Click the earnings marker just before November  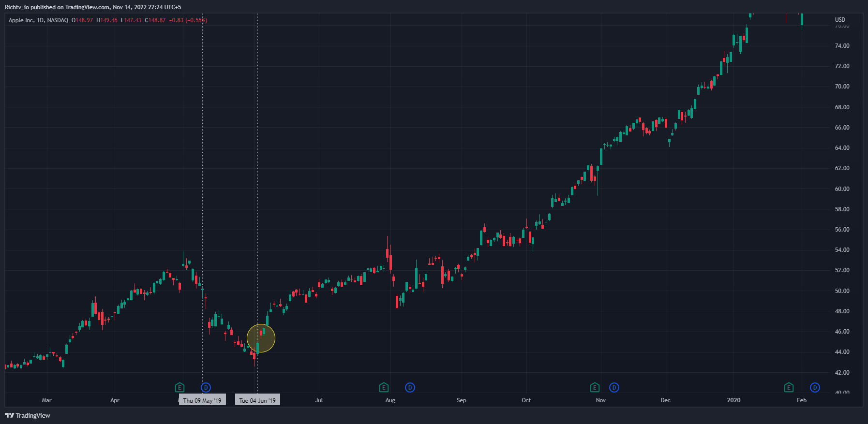(595, 387)
